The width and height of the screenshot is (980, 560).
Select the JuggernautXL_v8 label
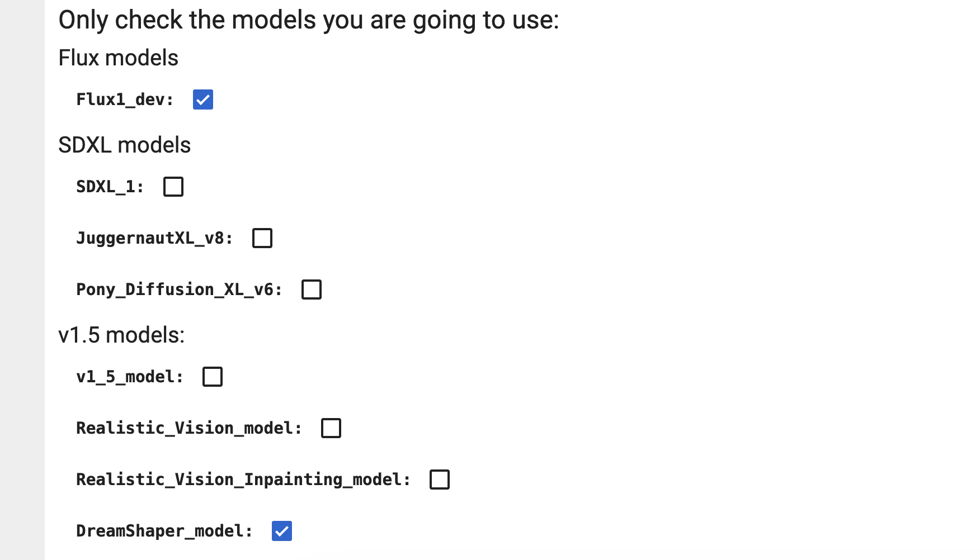point(154,238)
